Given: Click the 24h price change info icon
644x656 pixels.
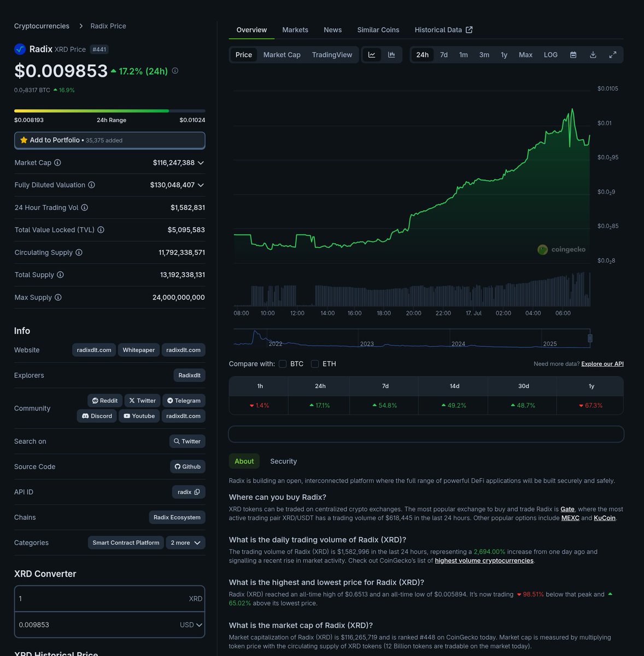Looking at the screenshot, I should coord(175,71).
